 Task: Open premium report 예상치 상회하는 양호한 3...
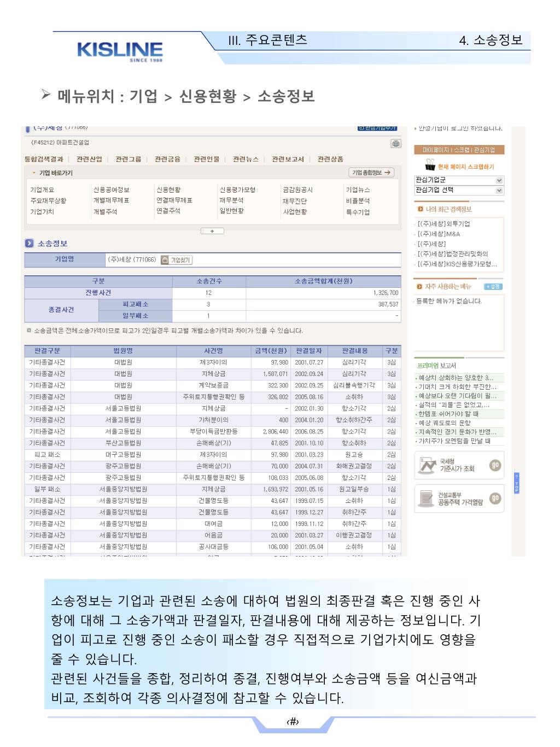click(456, 378)
